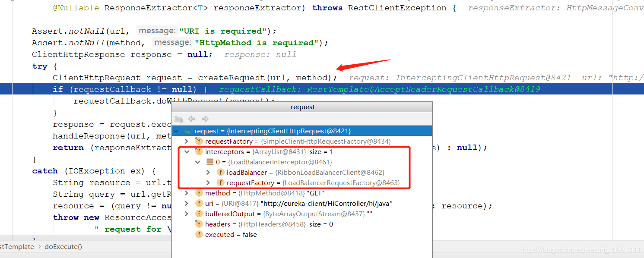
Task: Click throw new ResourceAccess line
Action: 112,217
